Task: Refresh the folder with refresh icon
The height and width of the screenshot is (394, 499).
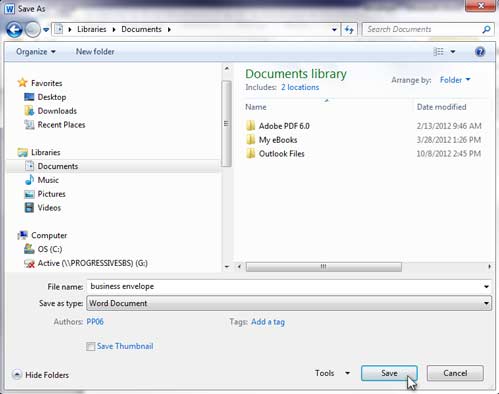Action: point(349,30)
